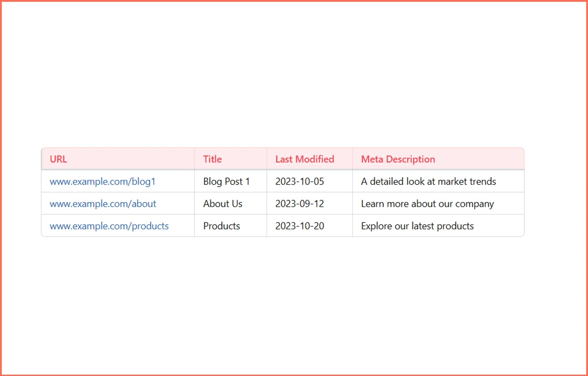The image size is (588, 376).
Task: Click the Meta Description column header
Action: pyautogui.click(x=398, y=159)
